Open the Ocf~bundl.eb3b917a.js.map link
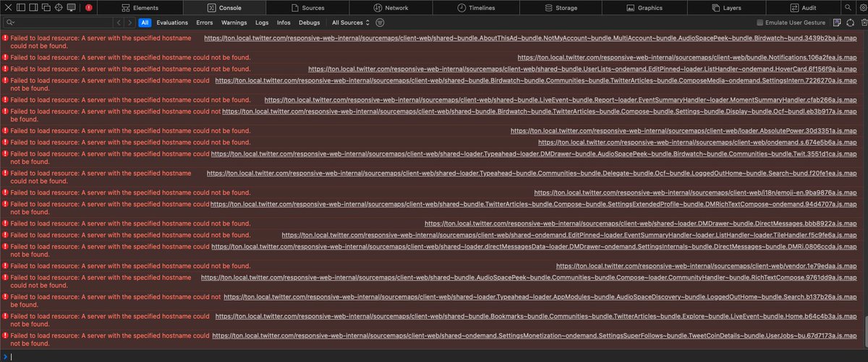868x362 pixels. click(x=540, y=112)
